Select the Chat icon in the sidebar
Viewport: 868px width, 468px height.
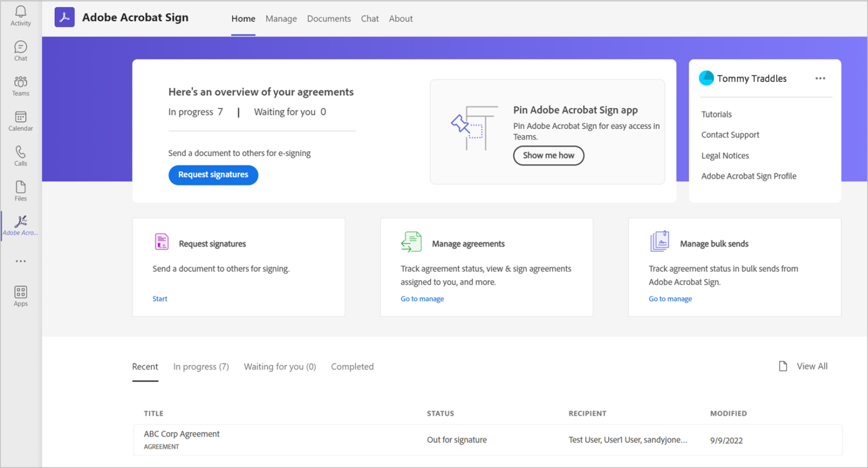coord(20,50)
